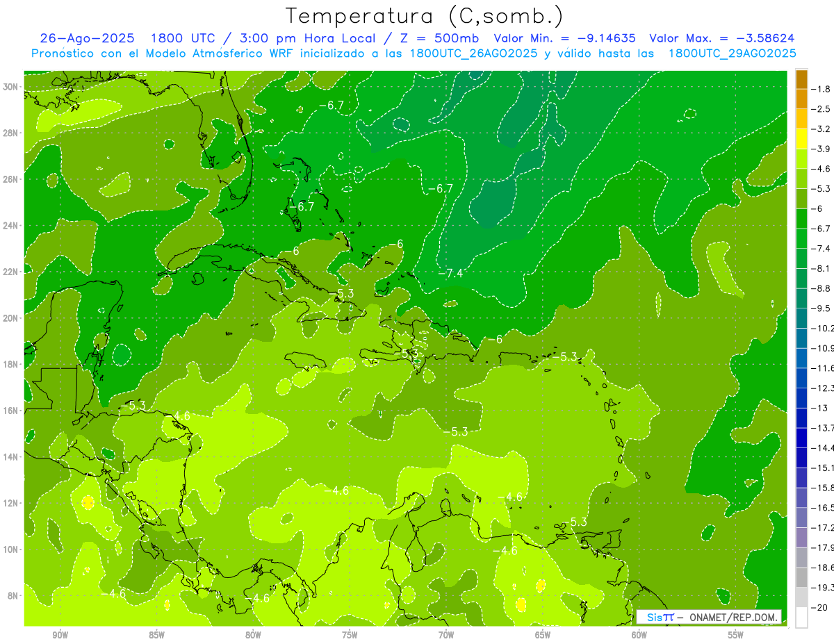Screen dimensions: 834x644
Task: Click the -3.9 legend value
Action: coord(821,149)
